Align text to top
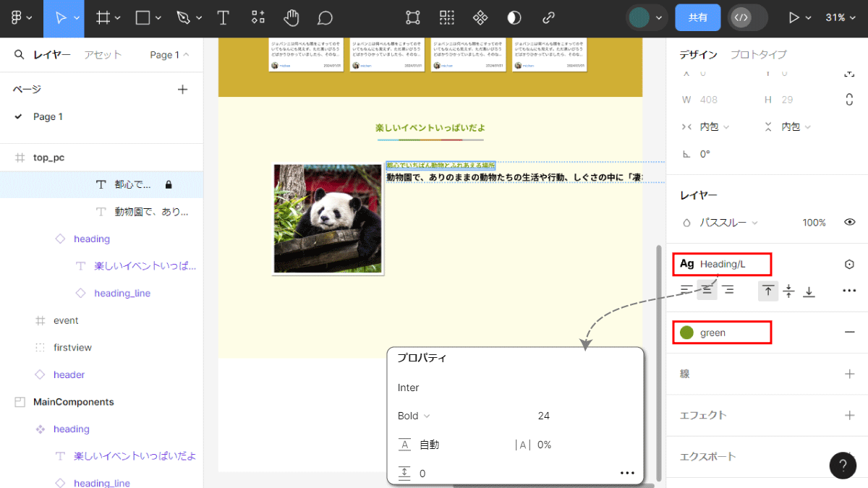 pyautogui.click(x=768, y=291)
